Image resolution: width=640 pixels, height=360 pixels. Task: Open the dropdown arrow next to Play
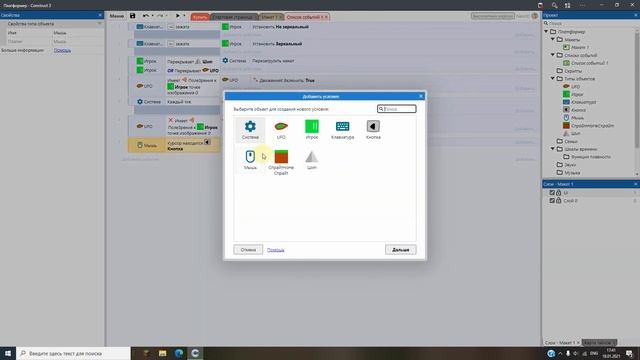[x=184, y=16]
